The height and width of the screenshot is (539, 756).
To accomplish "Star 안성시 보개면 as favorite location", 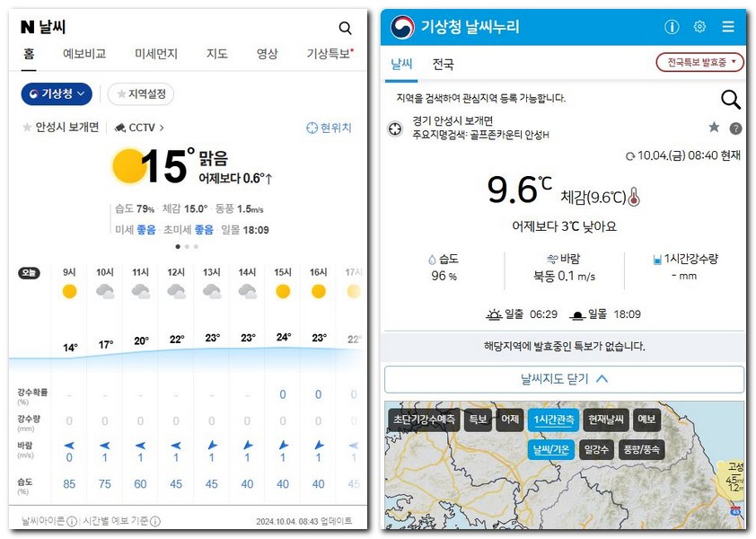I will (24, 126).
